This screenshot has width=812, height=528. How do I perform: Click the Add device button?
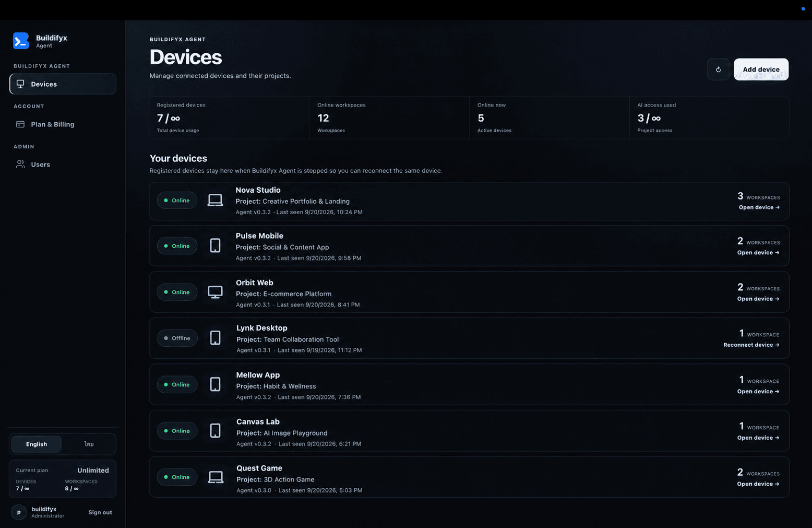[x=761, y=69]
